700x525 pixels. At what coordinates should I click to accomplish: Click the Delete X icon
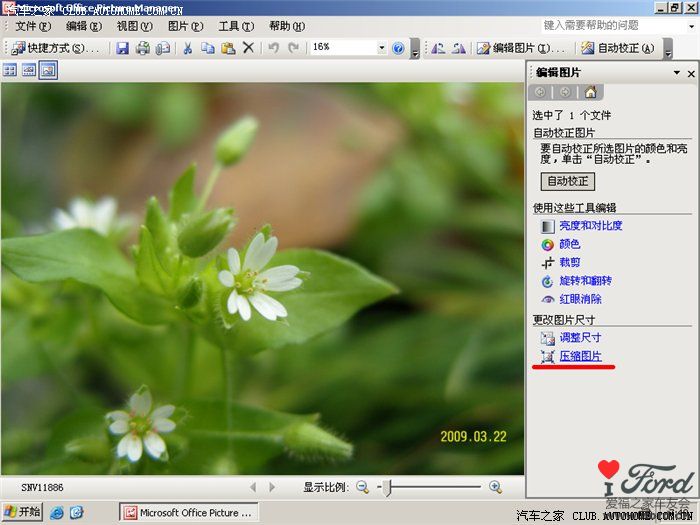[x=248, y=48]
